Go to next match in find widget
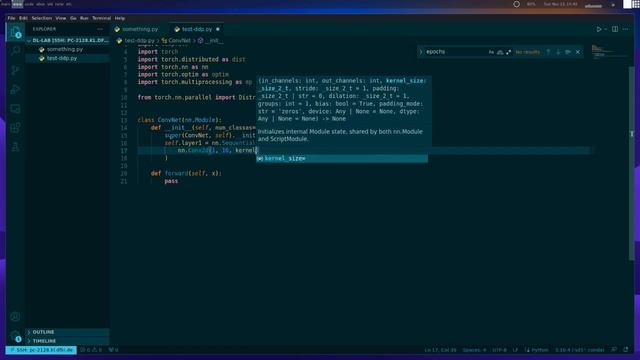The height and width of the screenshot is (360, 640). coord(558,52)
